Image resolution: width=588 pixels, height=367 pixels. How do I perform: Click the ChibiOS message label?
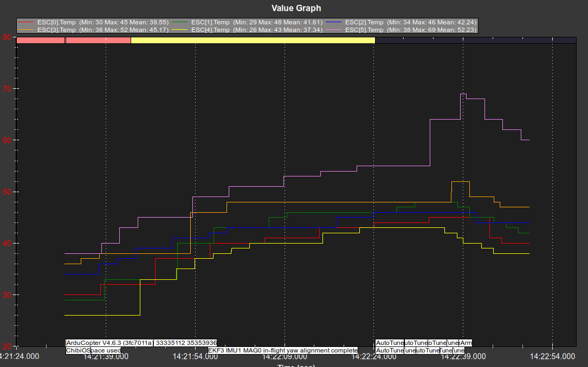[77, 350]
